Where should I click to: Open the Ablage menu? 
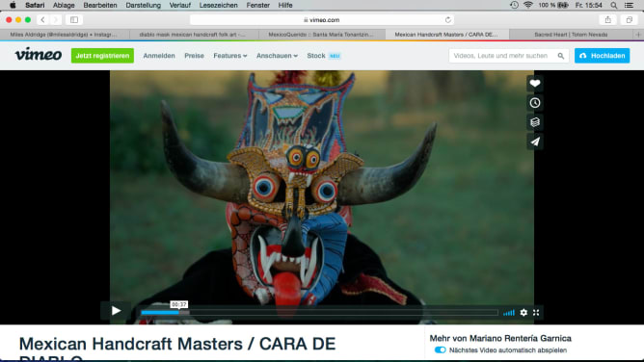(x=64, y=5)
